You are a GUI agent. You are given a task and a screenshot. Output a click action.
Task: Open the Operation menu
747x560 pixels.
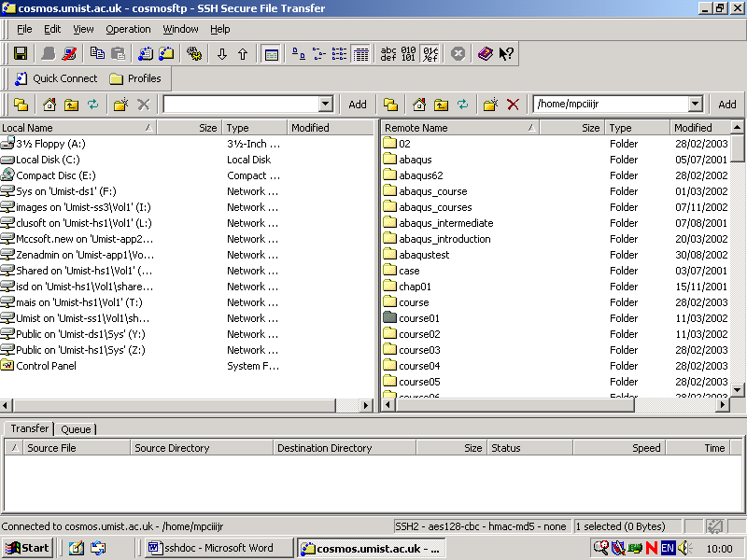tap(128, 29)
